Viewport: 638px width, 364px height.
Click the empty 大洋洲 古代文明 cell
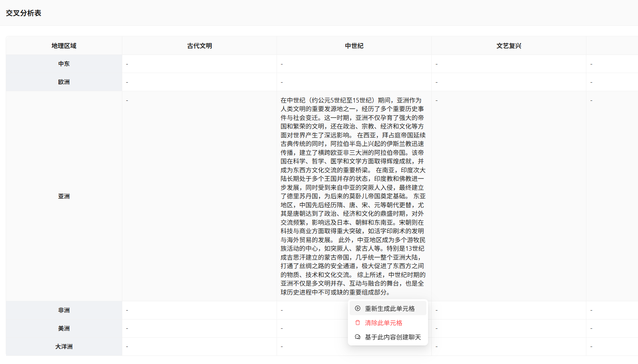point(199,347)
